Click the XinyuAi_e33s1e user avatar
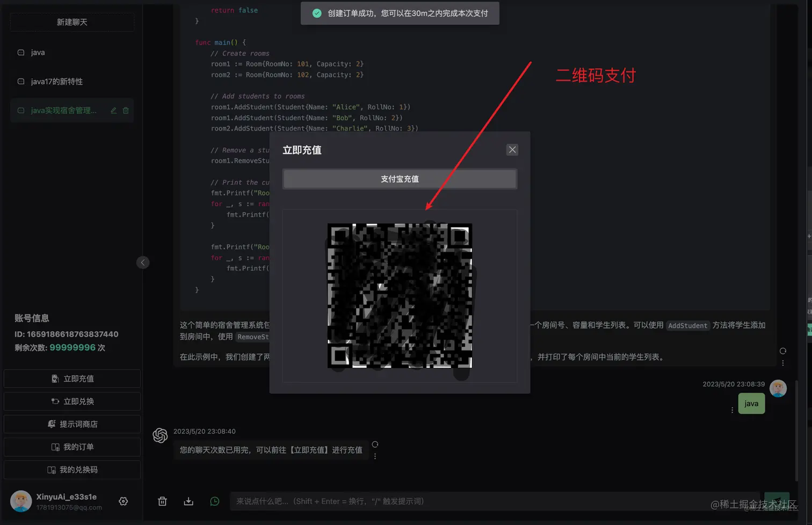 (x=21, y=501)
